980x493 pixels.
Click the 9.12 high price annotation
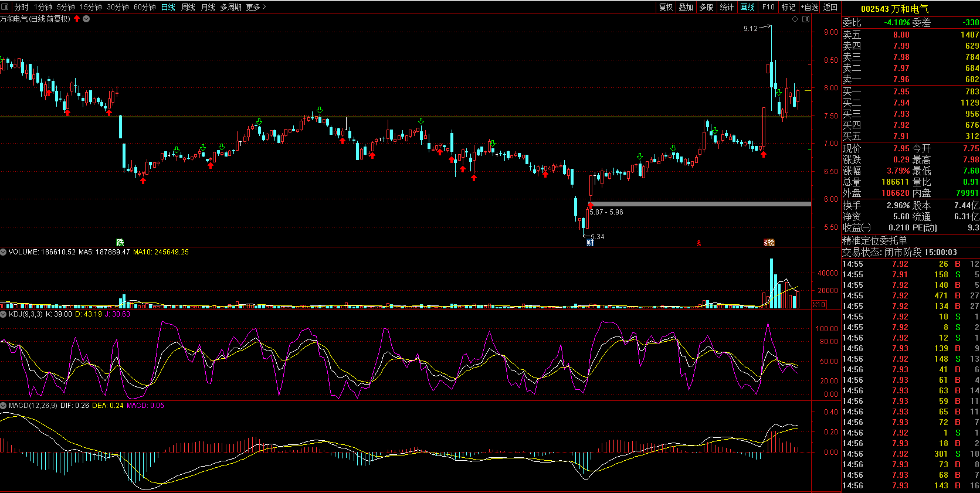[x=751, y=28]
